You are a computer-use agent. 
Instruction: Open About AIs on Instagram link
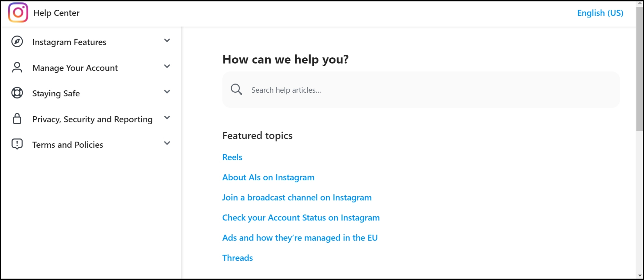tap(268, 177)
